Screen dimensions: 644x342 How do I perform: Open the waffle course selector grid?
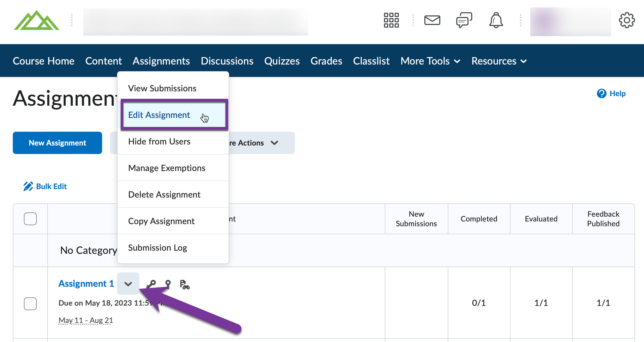[391, 20]
